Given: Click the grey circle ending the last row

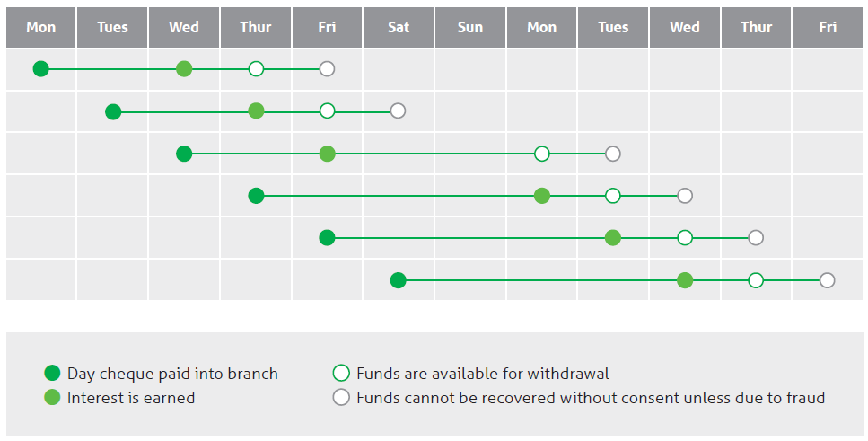Looking at the screenshot, I should coord(827,280).
